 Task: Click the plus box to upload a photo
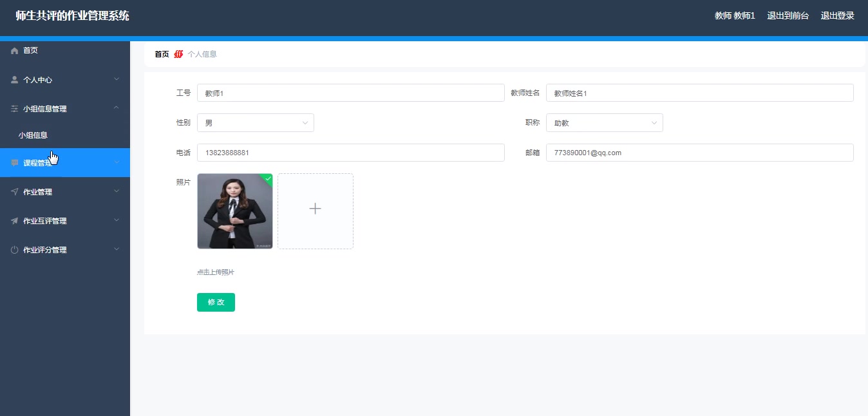pos(315,210)
